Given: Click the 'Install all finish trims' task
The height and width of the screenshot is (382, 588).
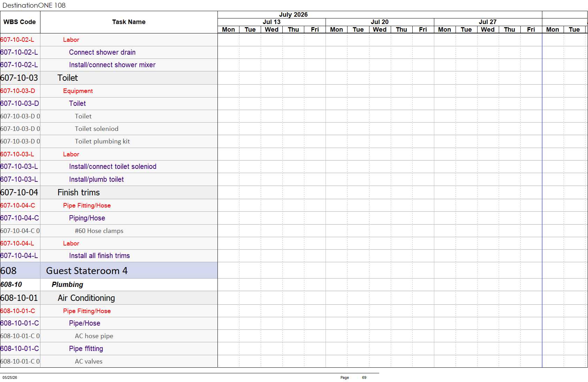Looking at the screenshot, I should (x=99, y=256).
